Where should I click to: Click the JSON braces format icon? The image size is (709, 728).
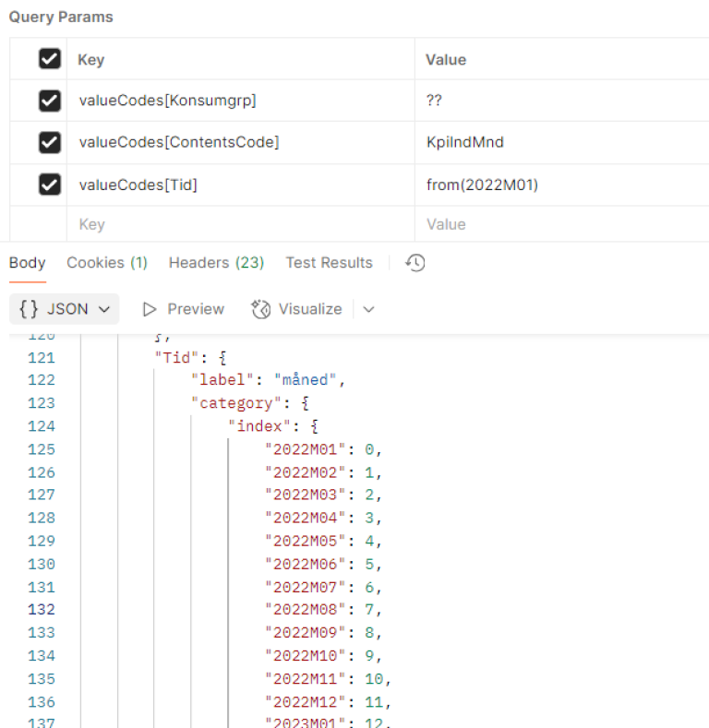click(x=28, y=309)
